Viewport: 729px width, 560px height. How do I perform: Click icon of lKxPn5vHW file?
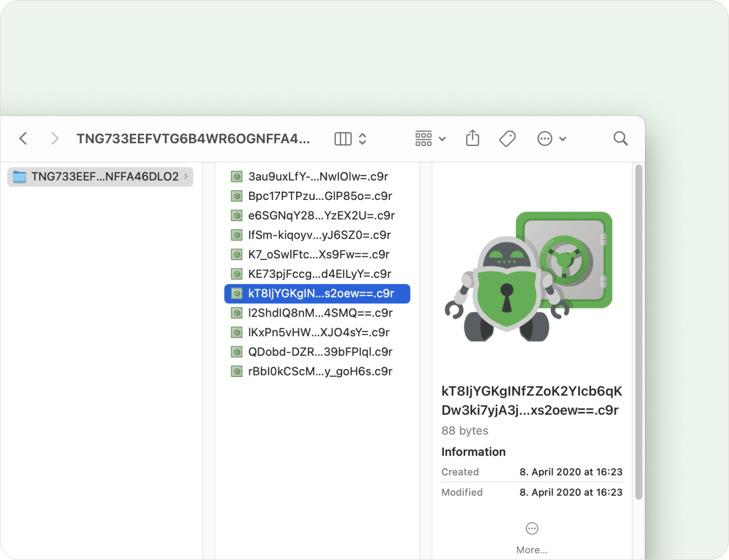pos(237,332)
